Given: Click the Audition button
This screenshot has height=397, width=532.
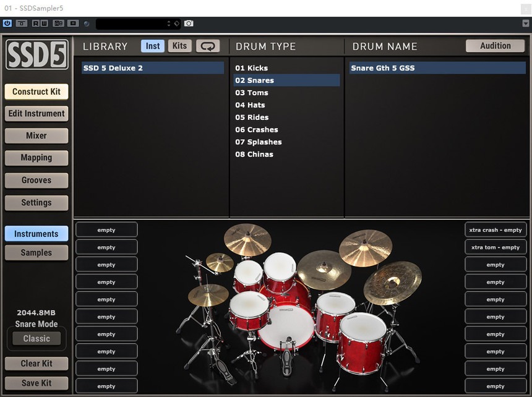Looking at the screenshot, I should point(495,45).
